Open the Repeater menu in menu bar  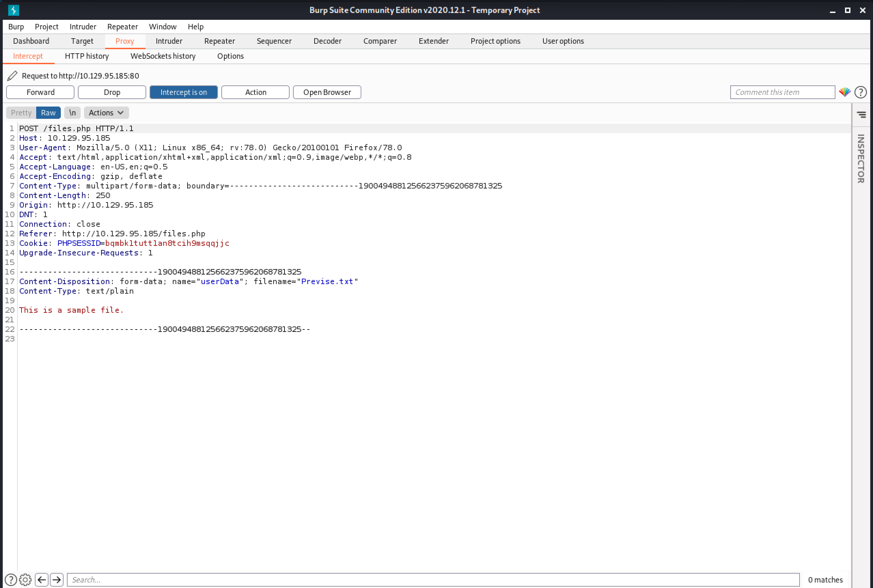coord(123,27)
